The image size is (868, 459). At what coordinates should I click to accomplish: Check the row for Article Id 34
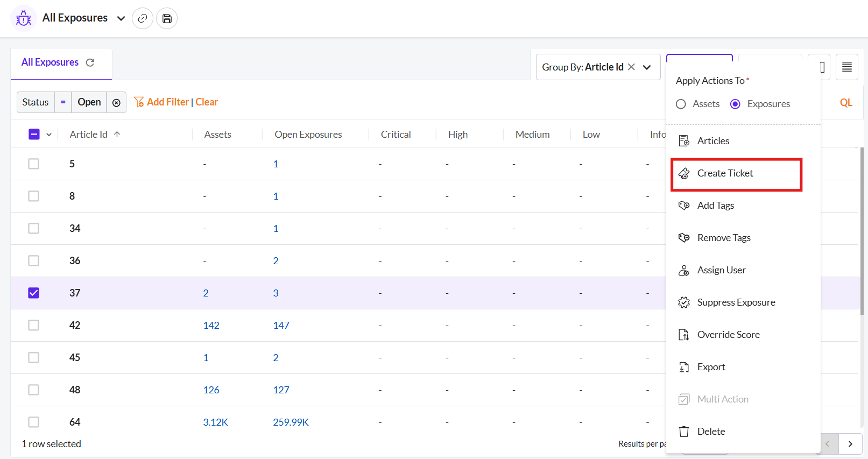click(x=34, y=228)
